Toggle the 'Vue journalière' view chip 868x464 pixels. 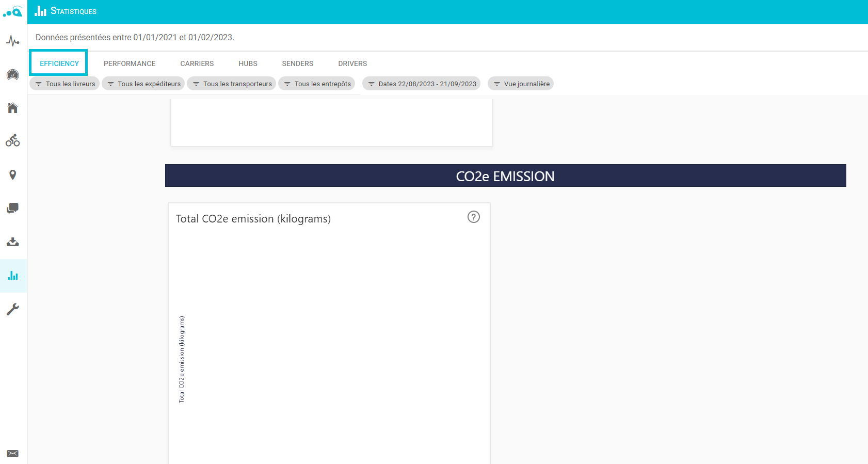[521, 84]
